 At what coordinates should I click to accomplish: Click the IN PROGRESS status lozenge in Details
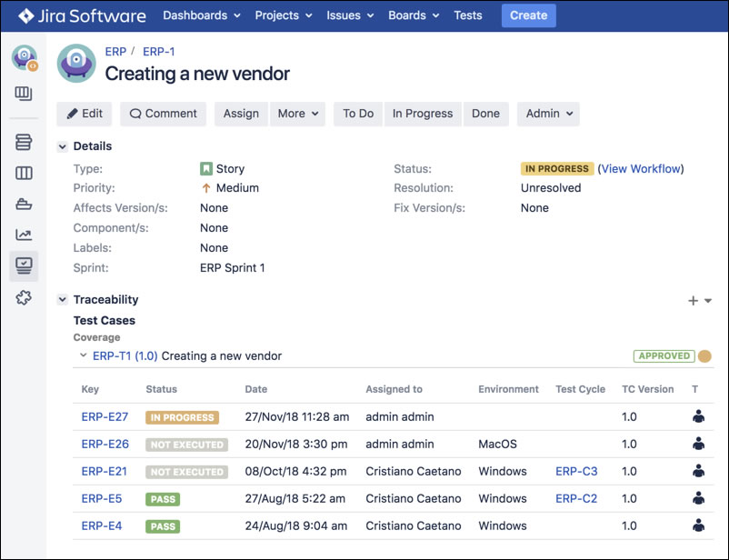557,169
